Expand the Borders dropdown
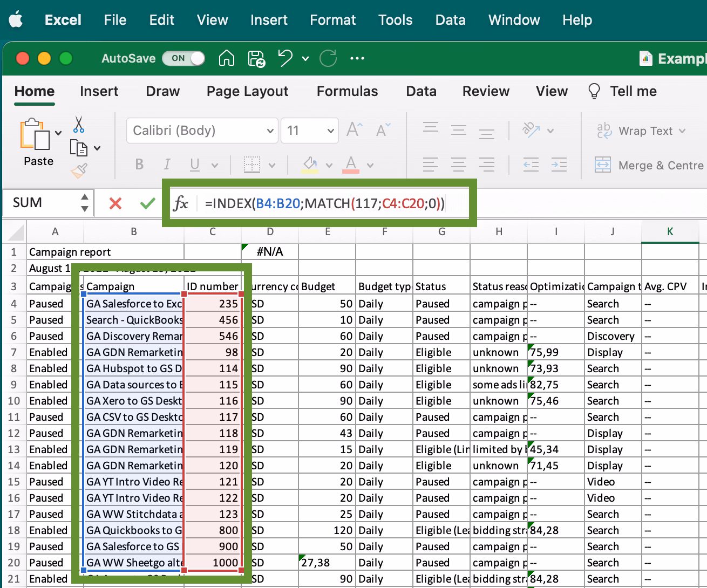Image resolution: width=707 pixels, height=588 pixels. [271, 165]
